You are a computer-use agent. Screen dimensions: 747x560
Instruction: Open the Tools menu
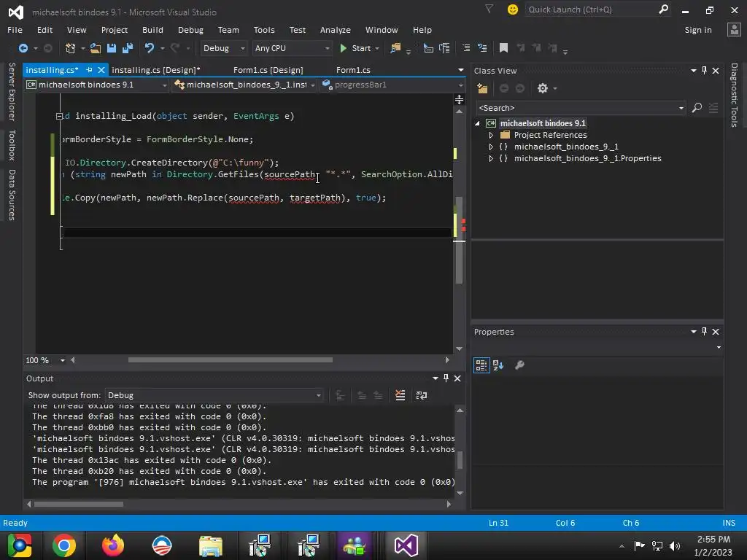(264, 30)
